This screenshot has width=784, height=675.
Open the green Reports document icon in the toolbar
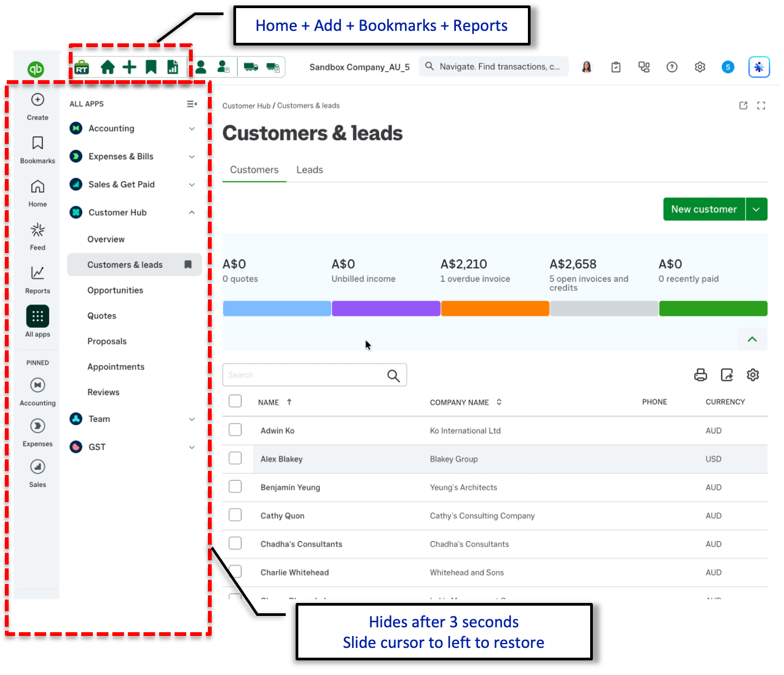[x=173, y=67]
